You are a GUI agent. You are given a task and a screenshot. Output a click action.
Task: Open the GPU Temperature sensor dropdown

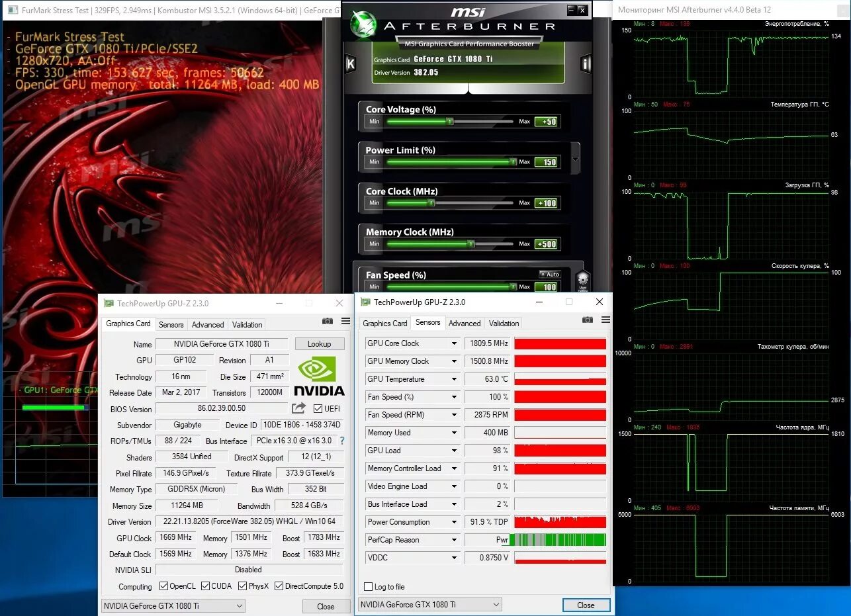[454, 379]
